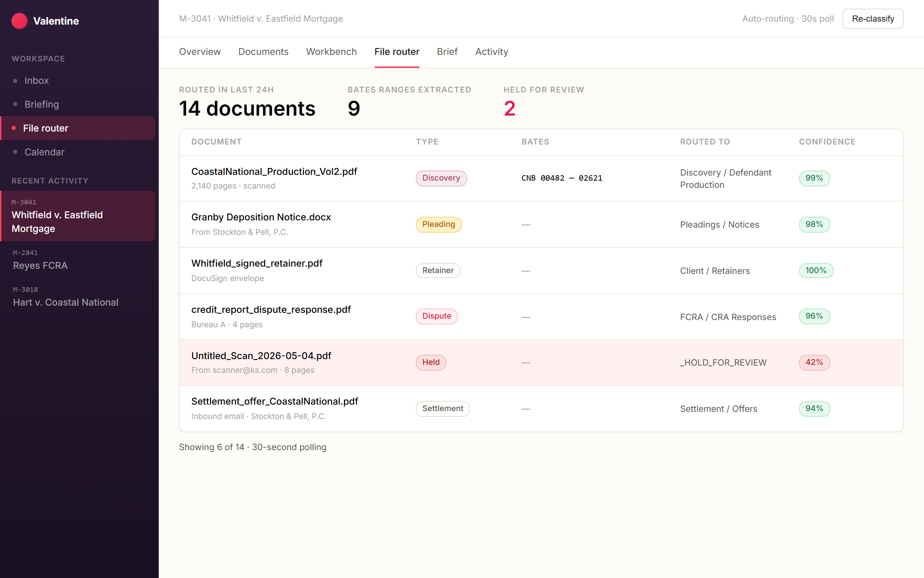Select File router in the sidebar
Image resolution: width=924 pixels, height=578 pixels.
click(78, 128)
